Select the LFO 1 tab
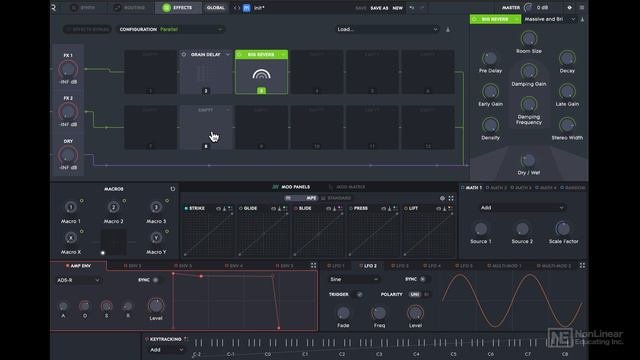 pos(336,266)
